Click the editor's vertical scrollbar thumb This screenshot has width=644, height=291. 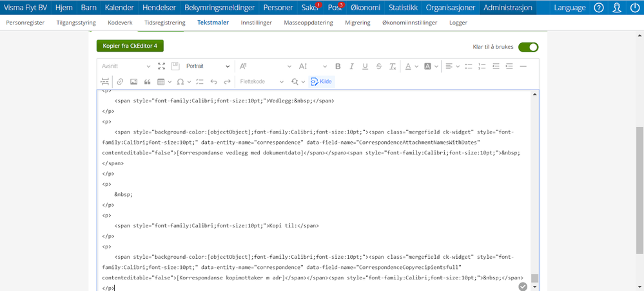(534, 278)
